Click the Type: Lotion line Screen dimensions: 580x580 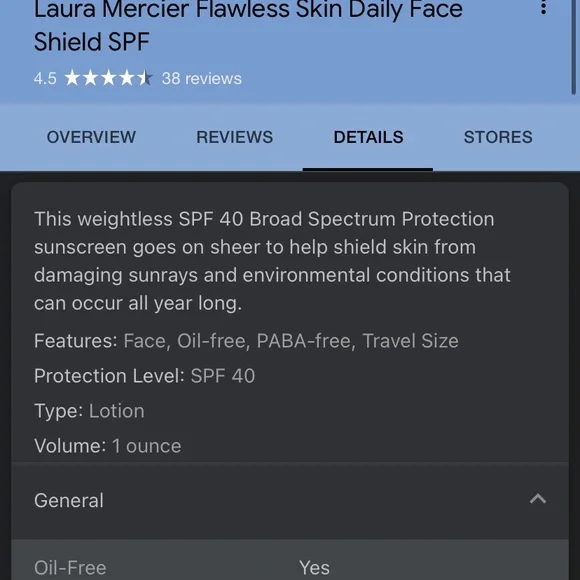(89, 411)
